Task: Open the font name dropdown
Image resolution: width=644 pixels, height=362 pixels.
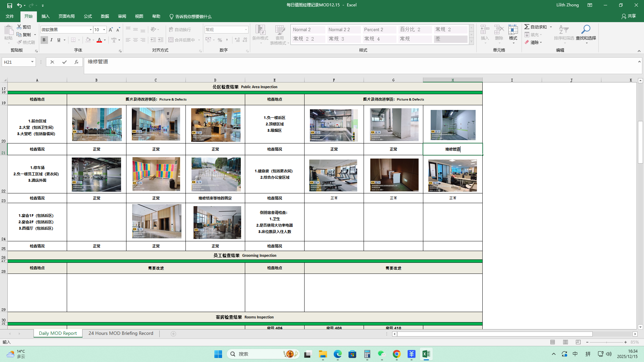Action: pyautogui.click(x=91, y=30)
